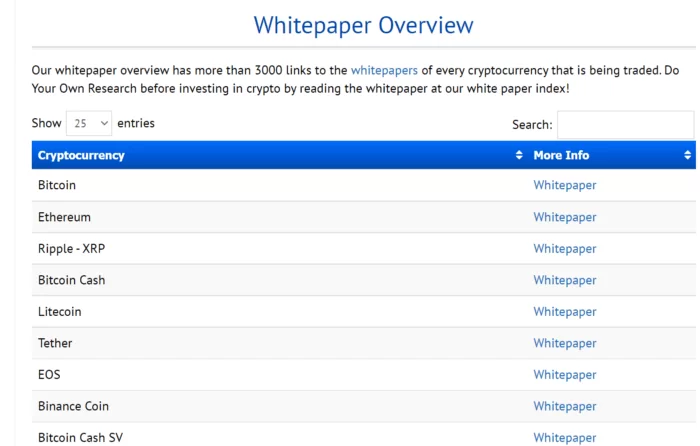Open the Ethereum Whitepaper link
This screenshot has height=446, width=700.
564,217
